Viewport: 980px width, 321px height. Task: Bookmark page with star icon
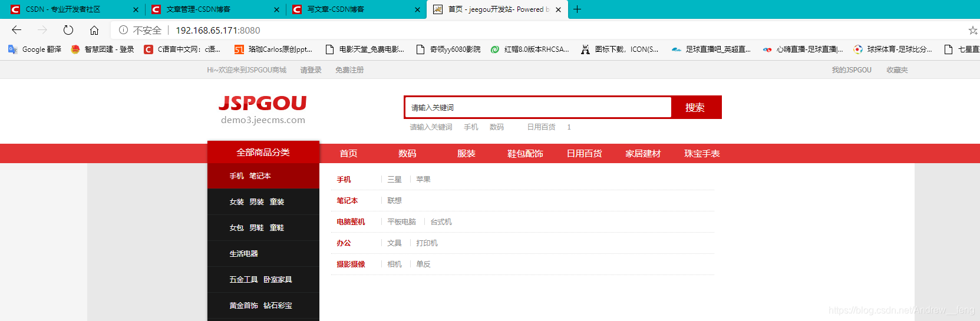click(x=973, y=30)
